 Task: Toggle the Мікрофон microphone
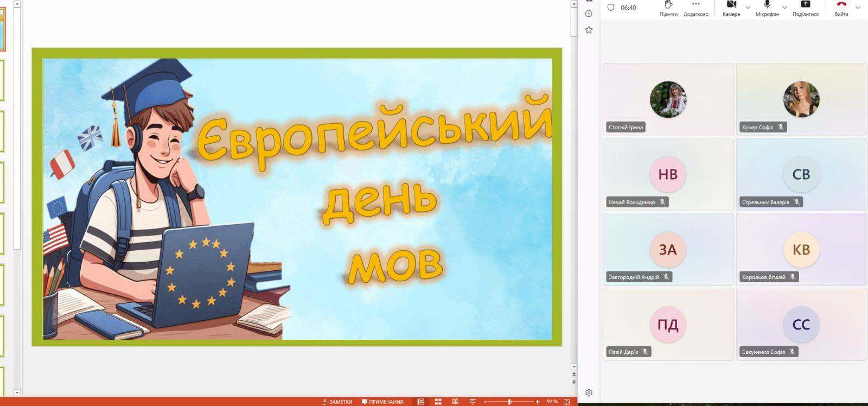coord(767,8)
